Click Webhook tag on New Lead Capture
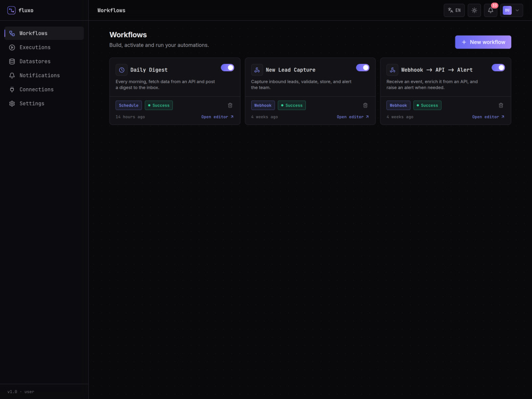532x399 pixels. pos(263,105)
